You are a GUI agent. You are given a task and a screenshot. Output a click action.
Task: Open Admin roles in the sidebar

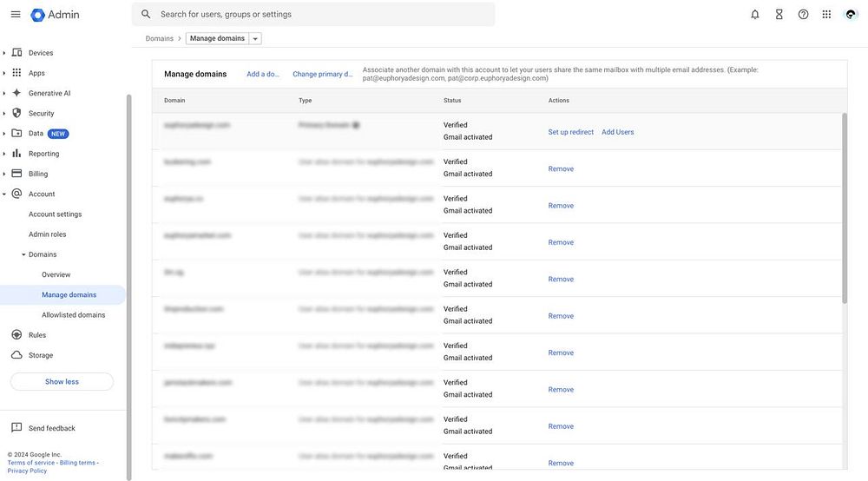point(47,234)
